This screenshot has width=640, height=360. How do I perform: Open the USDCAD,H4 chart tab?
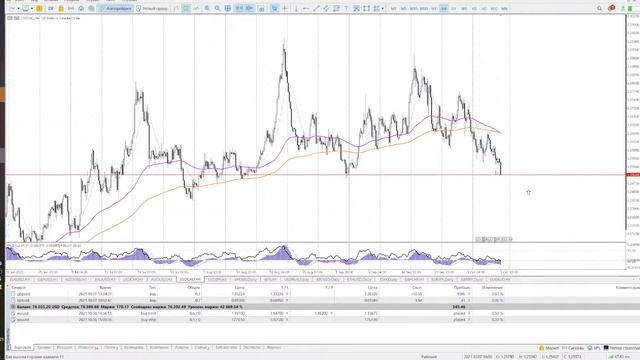pyautogui.click(x=190, y=280)
